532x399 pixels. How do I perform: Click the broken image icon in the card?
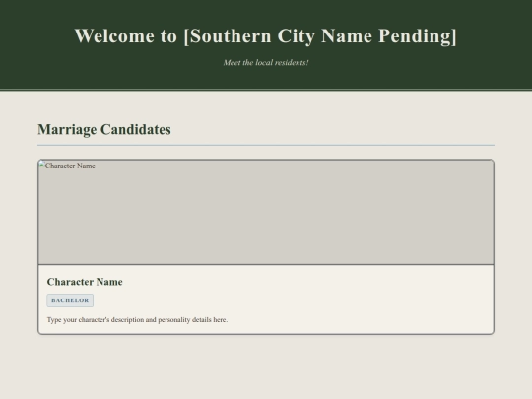(x=41, y=165)
